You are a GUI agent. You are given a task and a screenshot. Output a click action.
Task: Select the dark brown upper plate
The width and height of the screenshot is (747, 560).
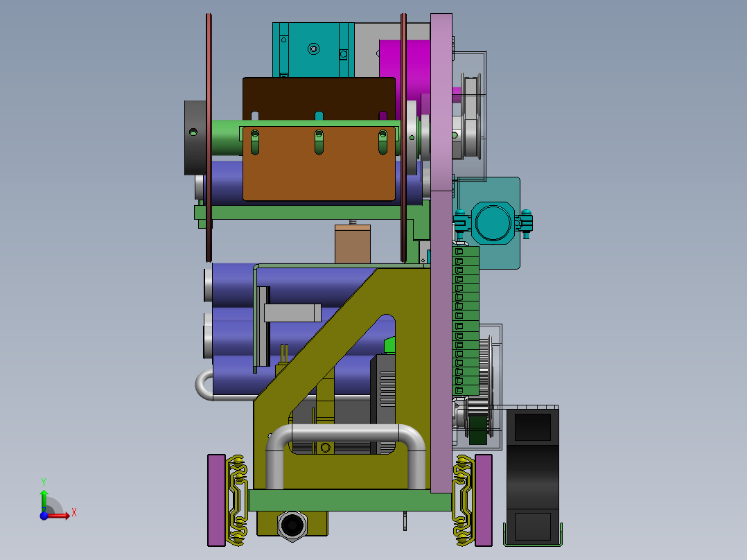(x=319, y=98)
